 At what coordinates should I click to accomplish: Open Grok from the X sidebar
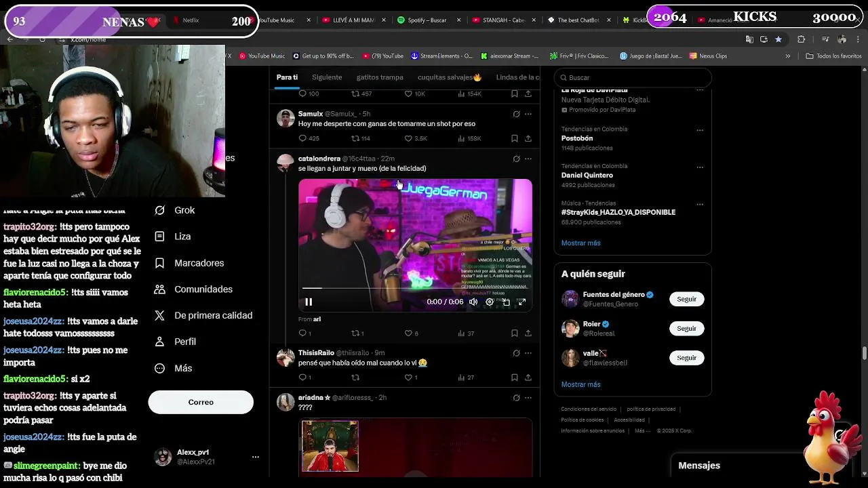coord(174,210)
